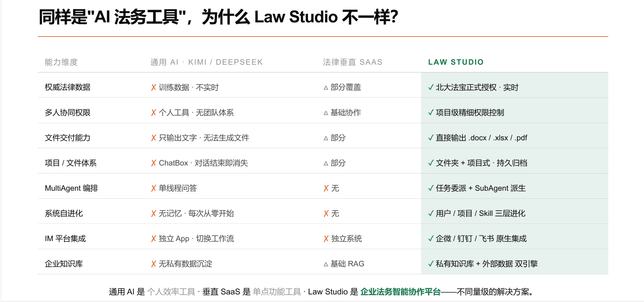This screenshot has height=302, width=644.
Task: Click the checkmark before 直接输出 .docx
Action: (x=431, y=138)
